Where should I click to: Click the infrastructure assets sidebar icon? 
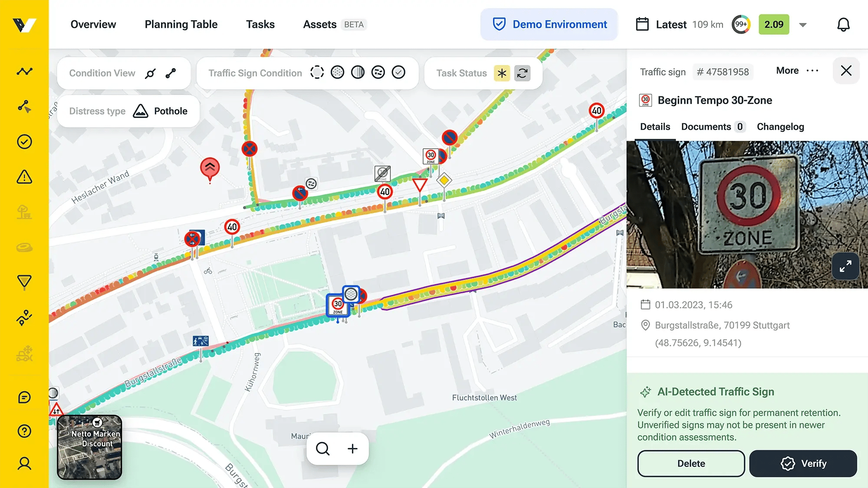pos(24,213)
